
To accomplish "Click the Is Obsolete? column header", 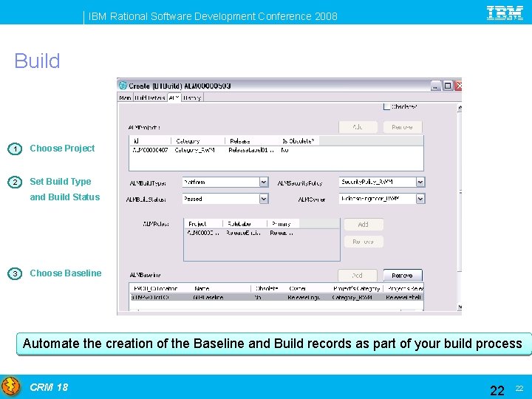I will 299,141.
